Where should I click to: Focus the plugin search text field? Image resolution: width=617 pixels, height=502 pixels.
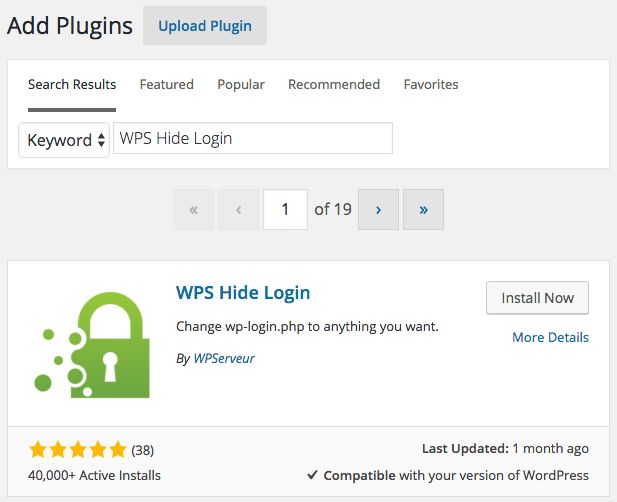point(253,138)
